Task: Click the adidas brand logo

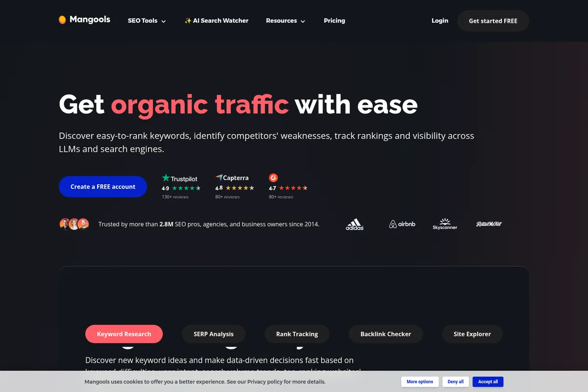Action: click(354, 224)
